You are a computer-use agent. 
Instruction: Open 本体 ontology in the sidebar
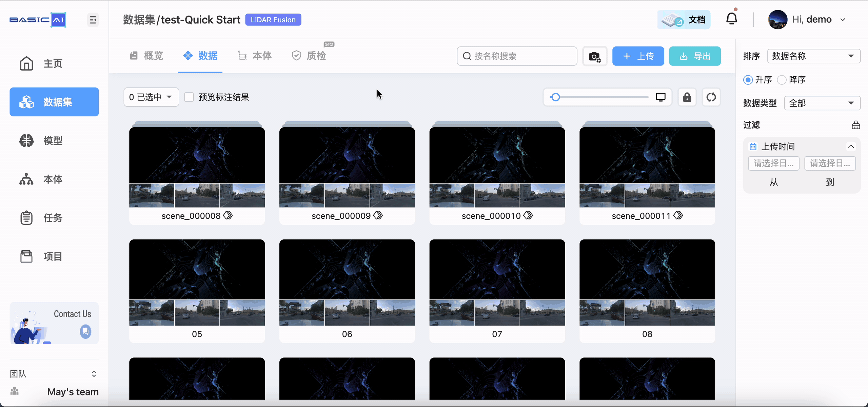tap(54, 179)
